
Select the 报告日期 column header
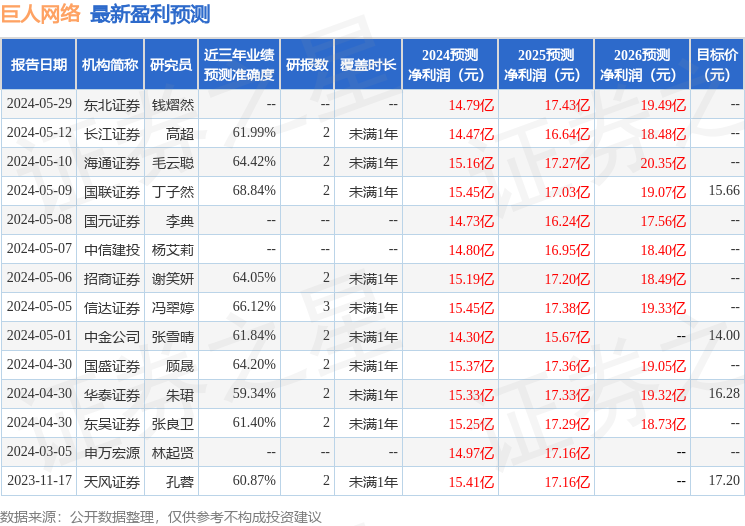click(38, 65)
